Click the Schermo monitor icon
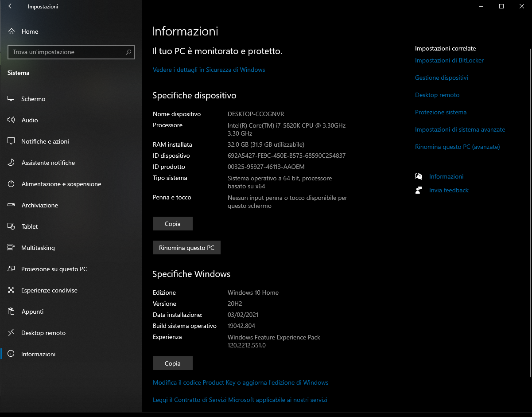Image resolution: width=532 pixels, height=417 pixels. click(x=12, y=99)
